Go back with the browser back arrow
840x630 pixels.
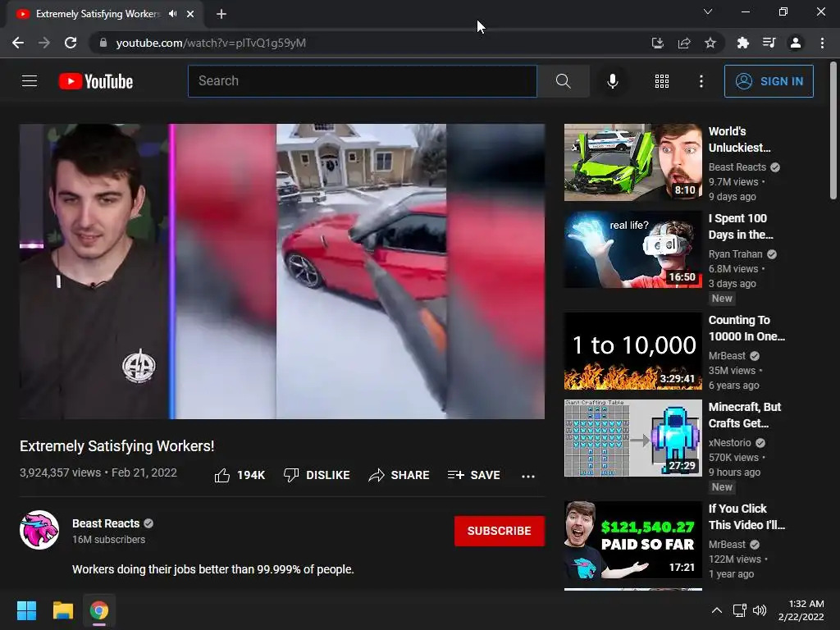(18, 43)
